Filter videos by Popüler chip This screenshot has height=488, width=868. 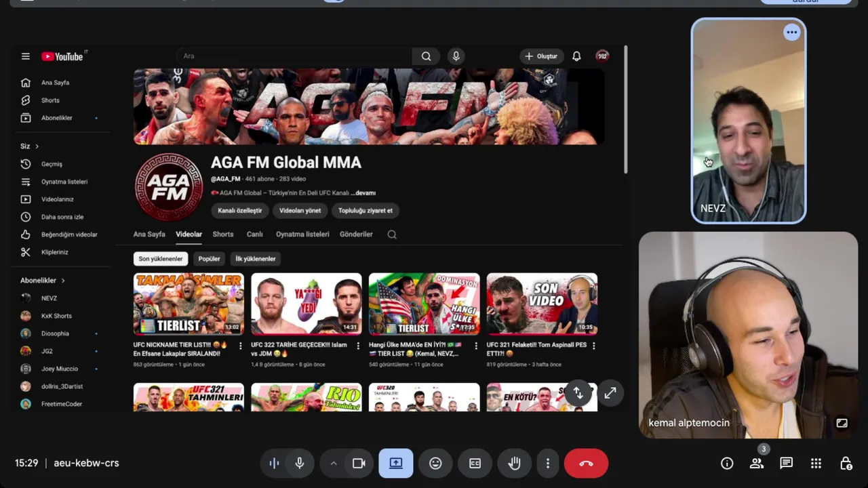tap(209, 259)
